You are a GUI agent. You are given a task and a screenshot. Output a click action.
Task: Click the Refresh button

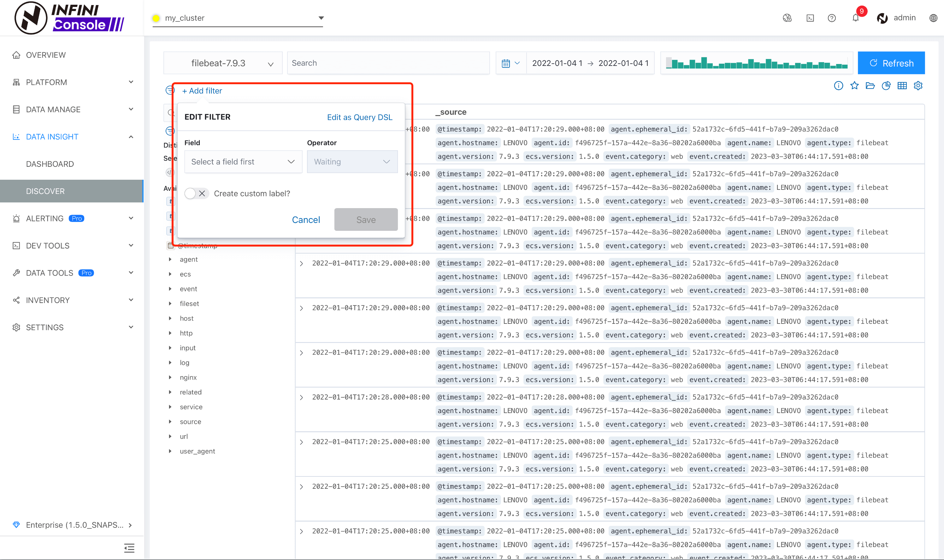coord(891,63)
